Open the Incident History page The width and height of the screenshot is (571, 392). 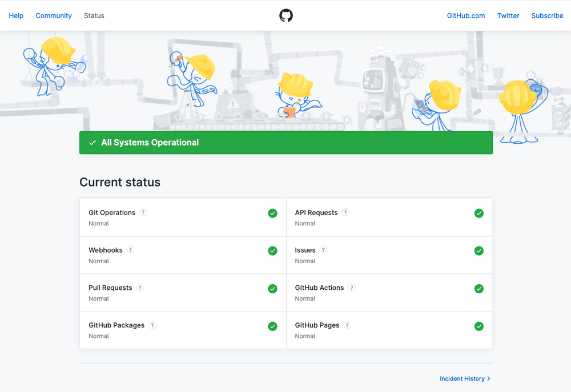(x=461, y=378)
